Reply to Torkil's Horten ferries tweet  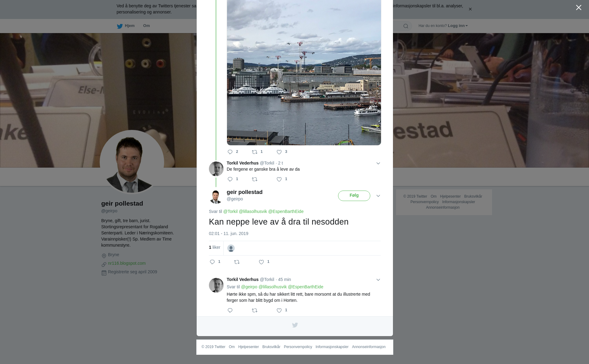[230, 310]
